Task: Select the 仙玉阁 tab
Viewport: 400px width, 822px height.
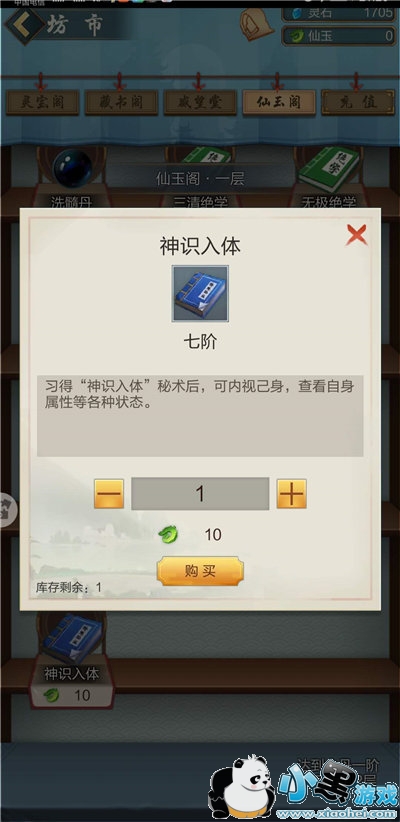Action: 279,102
